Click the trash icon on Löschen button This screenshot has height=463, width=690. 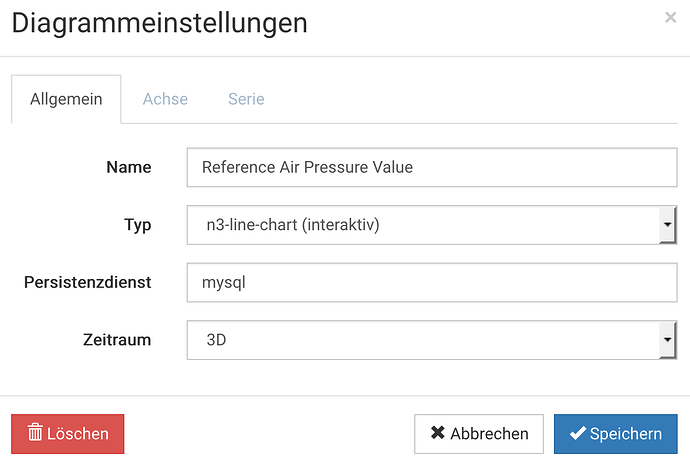point(35,434)
